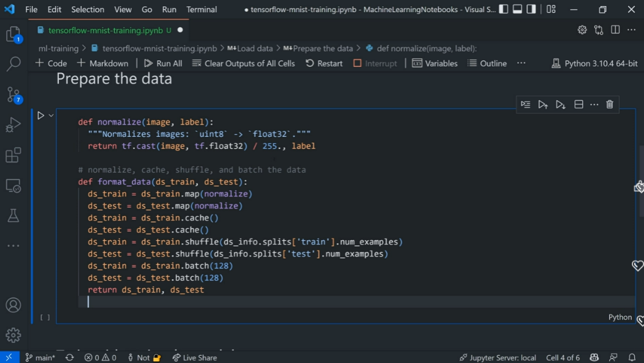Open the Terminal menu

[202, 10]
